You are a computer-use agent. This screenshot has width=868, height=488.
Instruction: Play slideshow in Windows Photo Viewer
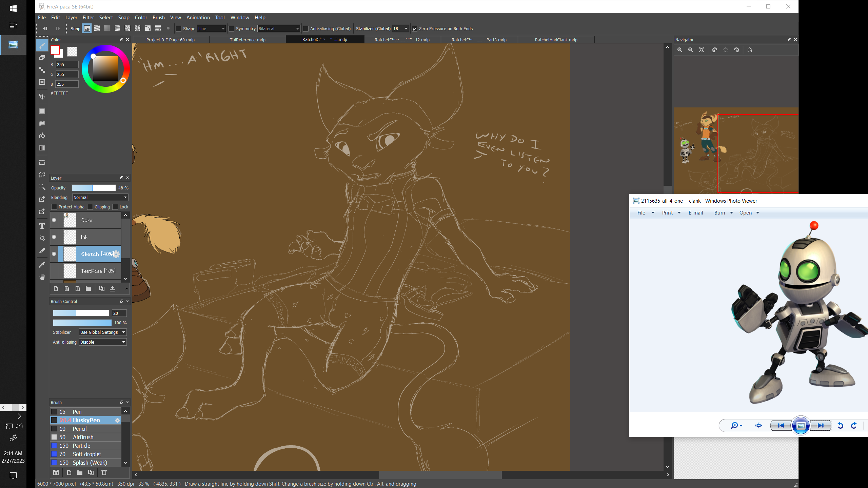[x=801, y=425]
